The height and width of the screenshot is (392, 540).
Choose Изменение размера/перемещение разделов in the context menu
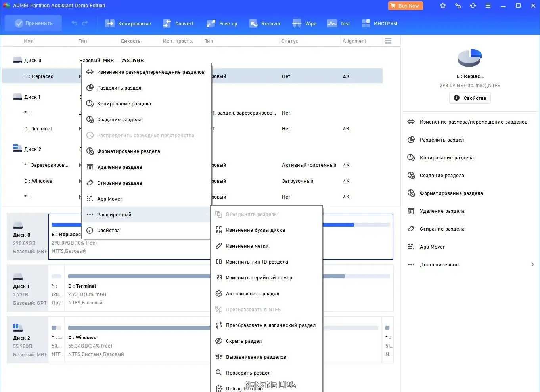146,72
